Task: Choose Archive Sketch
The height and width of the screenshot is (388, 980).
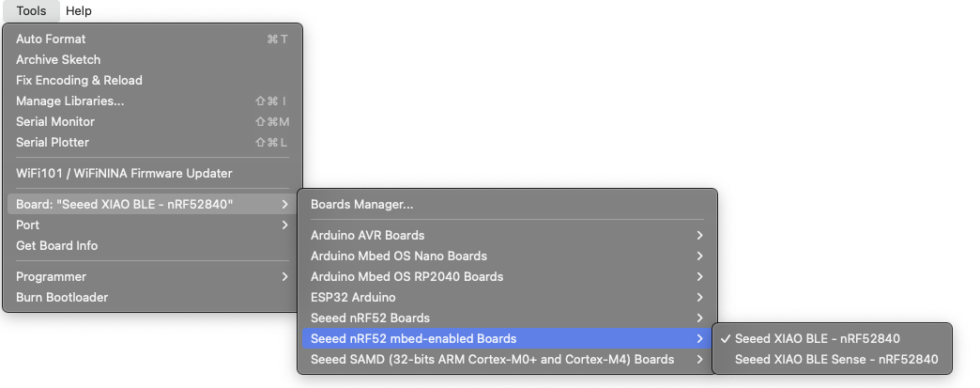Action: (152, 59)
